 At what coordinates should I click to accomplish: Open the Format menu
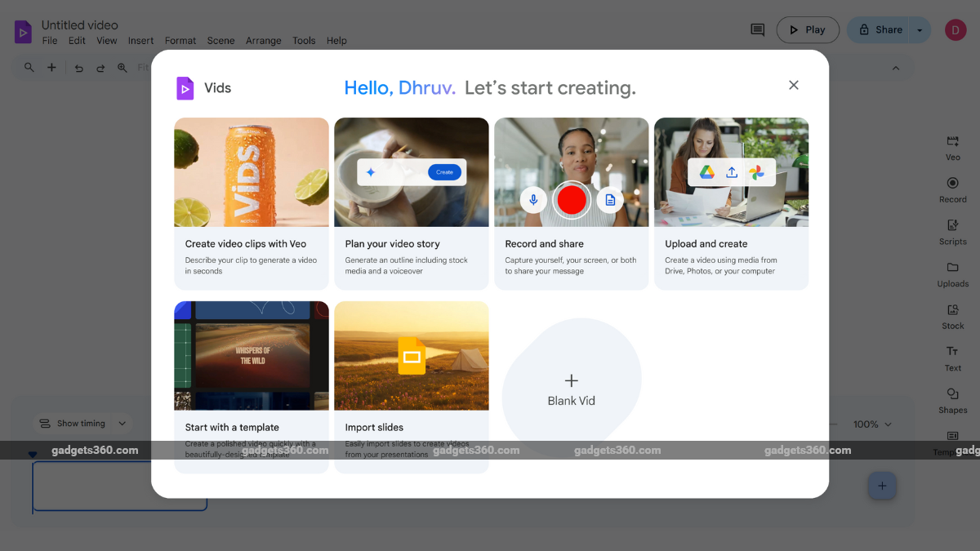click(180, 41)
